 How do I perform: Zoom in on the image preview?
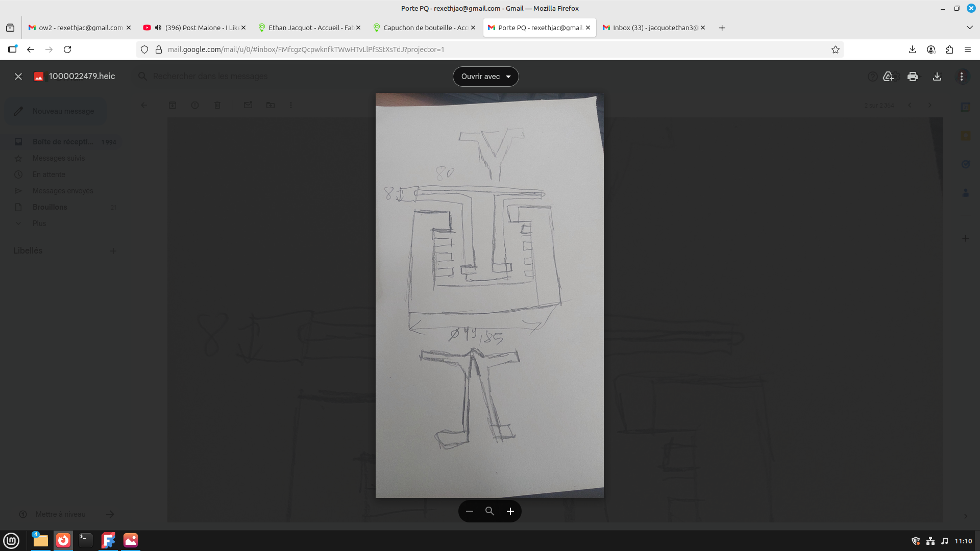510,511
